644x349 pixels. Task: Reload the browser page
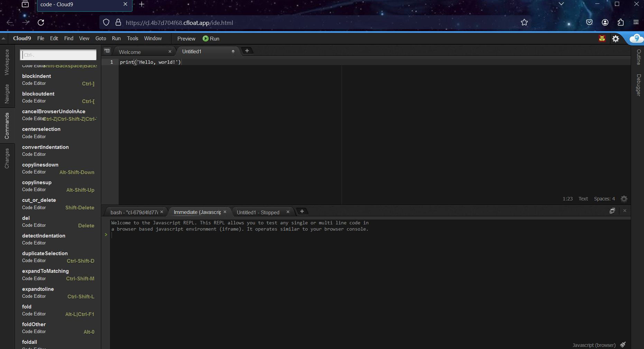coord(41,23)
